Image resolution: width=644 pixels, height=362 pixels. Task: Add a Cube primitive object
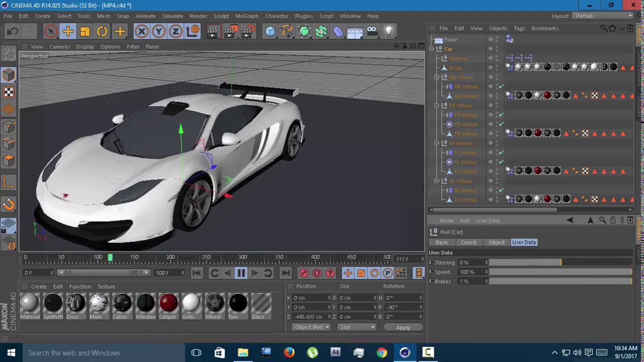tap(270, 32)
